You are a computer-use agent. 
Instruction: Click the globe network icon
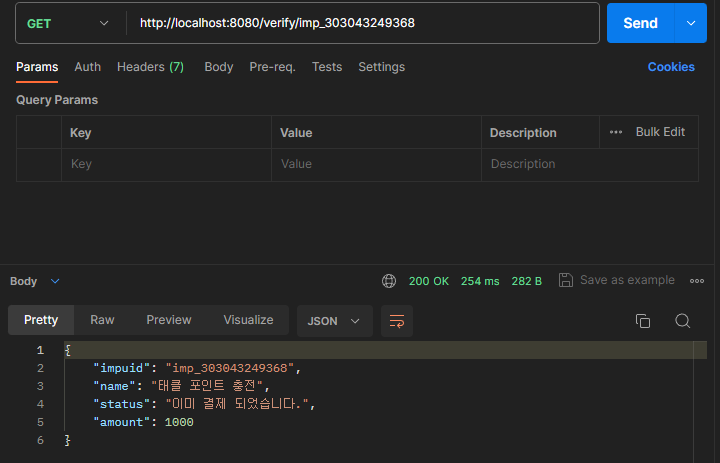tap(389, 281)
